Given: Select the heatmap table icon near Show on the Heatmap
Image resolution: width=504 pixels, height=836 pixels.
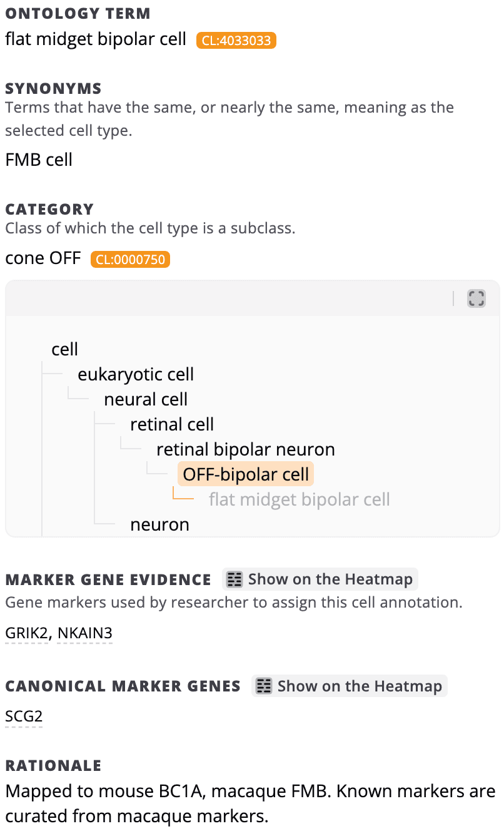Looking at the screenshot, I should [x=234, y=579].
